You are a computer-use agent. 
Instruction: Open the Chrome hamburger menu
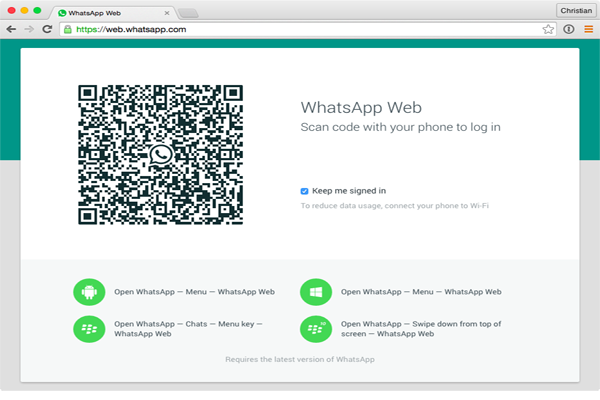click(589, 29)
